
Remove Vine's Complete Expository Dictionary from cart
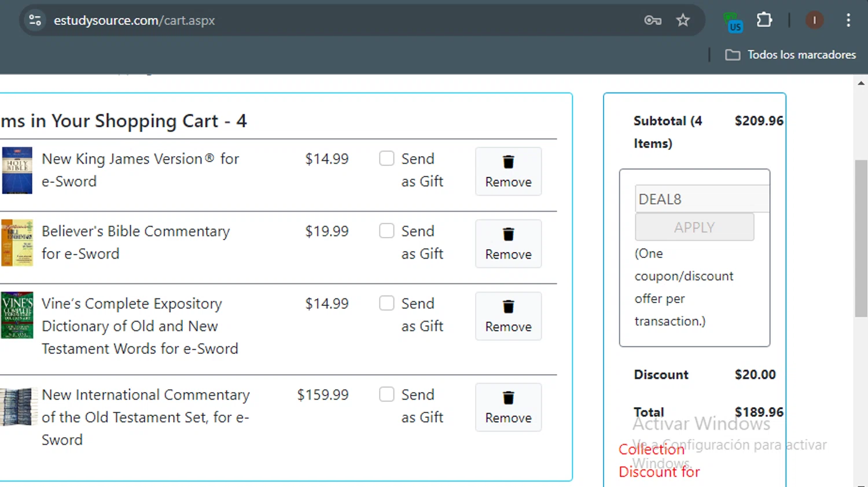click(508, 316)
